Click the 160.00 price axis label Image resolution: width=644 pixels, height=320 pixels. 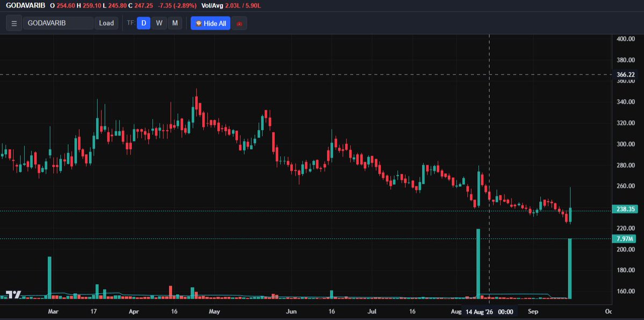(x=626, y=291)
